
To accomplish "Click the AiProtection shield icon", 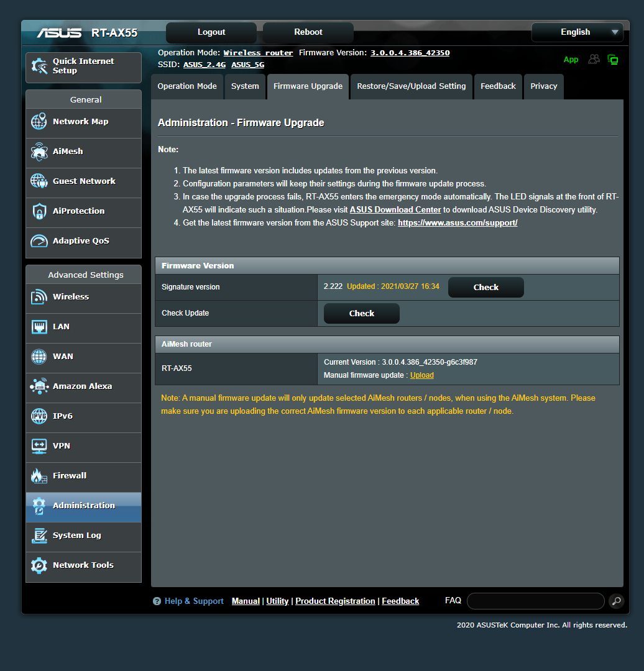I will [x=39, y=211].
